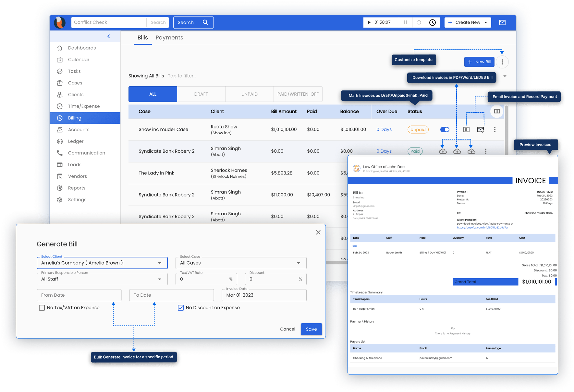Switch to the Payments tab
The width and height of the screenshot is (574, 392).
click(x=169, y=38)
